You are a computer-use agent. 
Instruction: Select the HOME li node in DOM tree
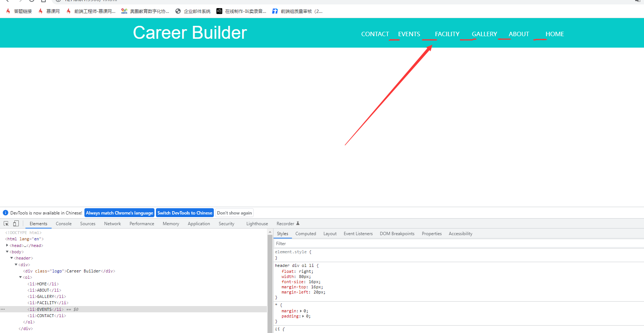(43, 284)
